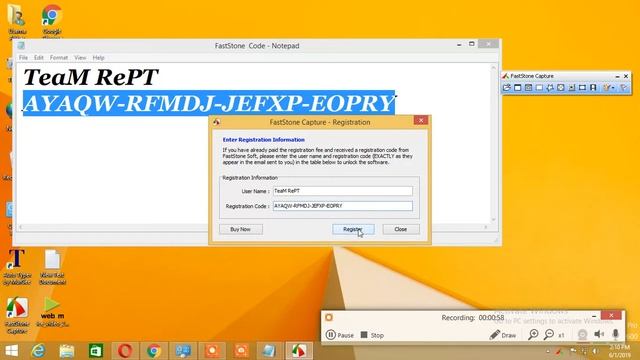Open Notepad Format menu
The image size is (640, 360).
[x=59, y=58]
